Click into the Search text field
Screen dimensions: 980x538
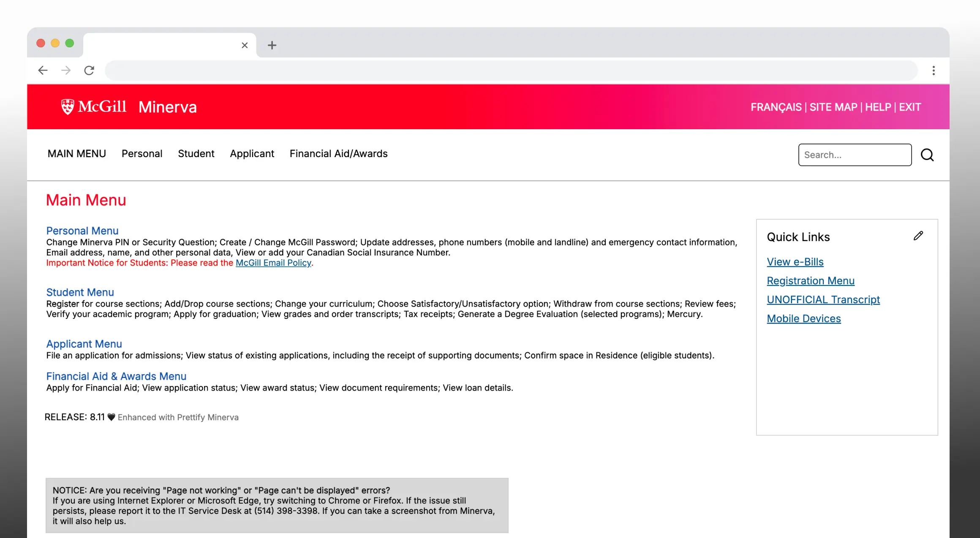pos(855,155)
